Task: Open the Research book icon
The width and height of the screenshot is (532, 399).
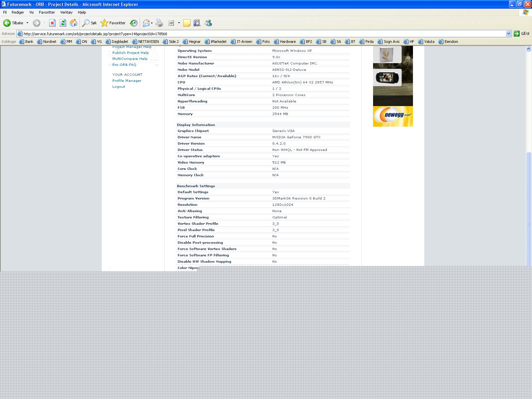Action: point(197,23)
